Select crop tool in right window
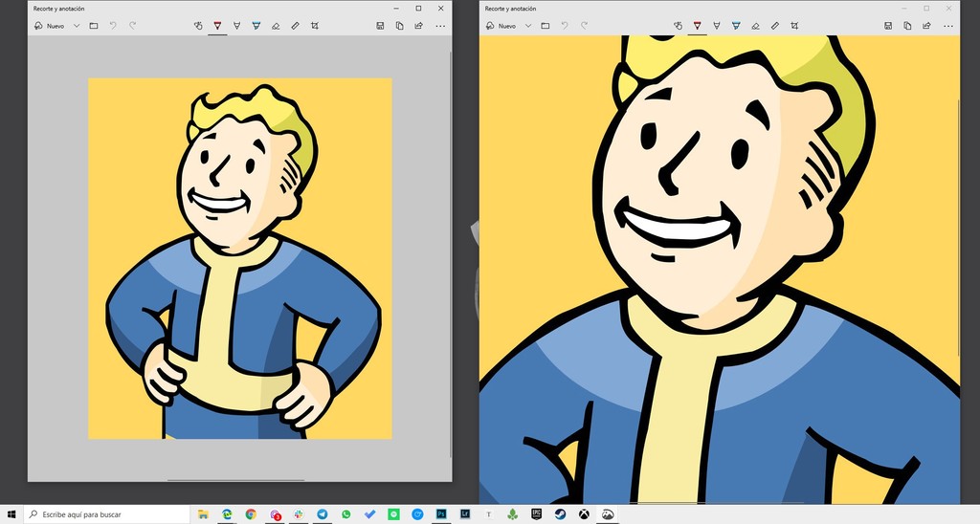The width and height of the screenshot is (980, 524). click(794, 26)
